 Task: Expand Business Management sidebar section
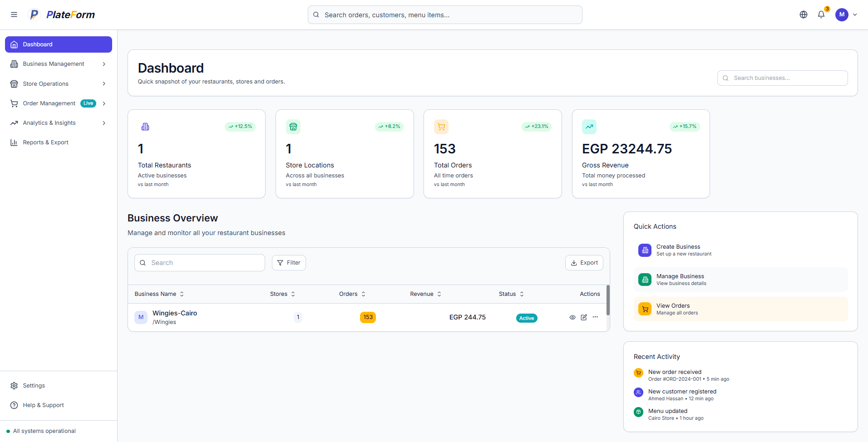coord(59,64)
